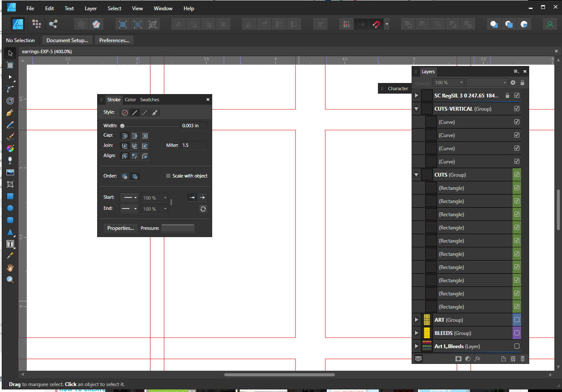Show the ART group layer
Viewport: 562px width, 392px height.
pyautogui.click(x=517, y=320)
